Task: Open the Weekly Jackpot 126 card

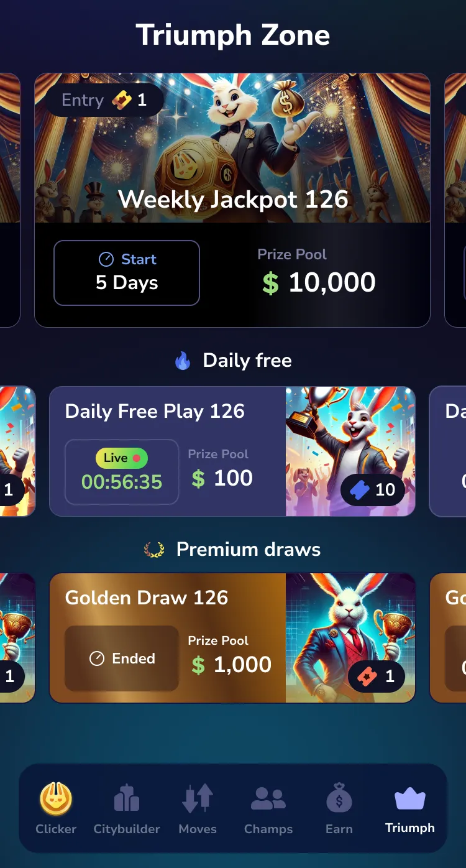Action: pyautogui.click(x=232, y=200)
